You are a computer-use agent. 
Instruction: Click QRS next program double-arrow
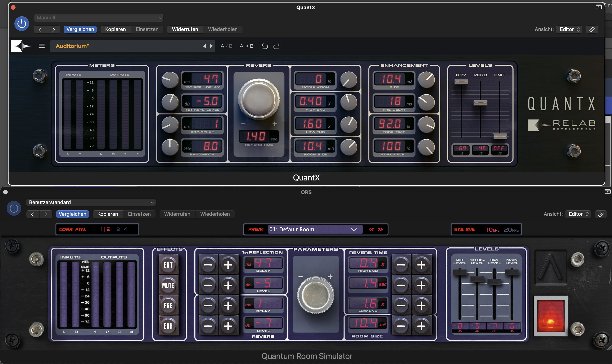[381, 229]
